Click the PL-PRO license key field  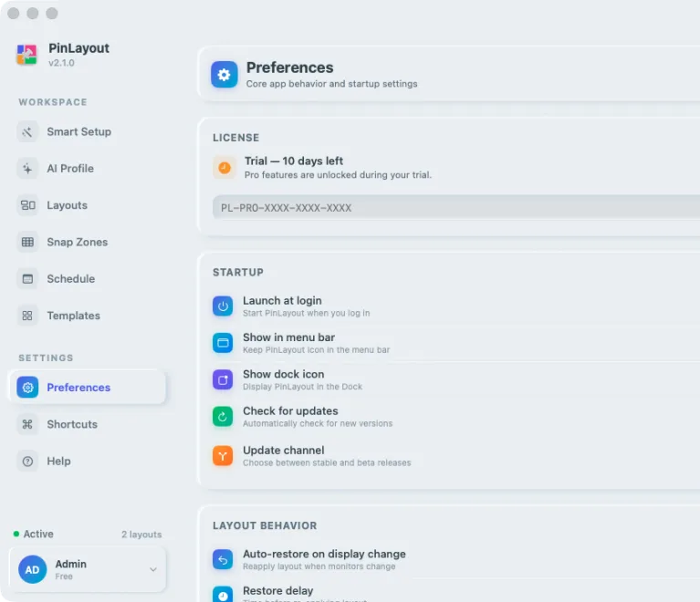click(456, 208)
